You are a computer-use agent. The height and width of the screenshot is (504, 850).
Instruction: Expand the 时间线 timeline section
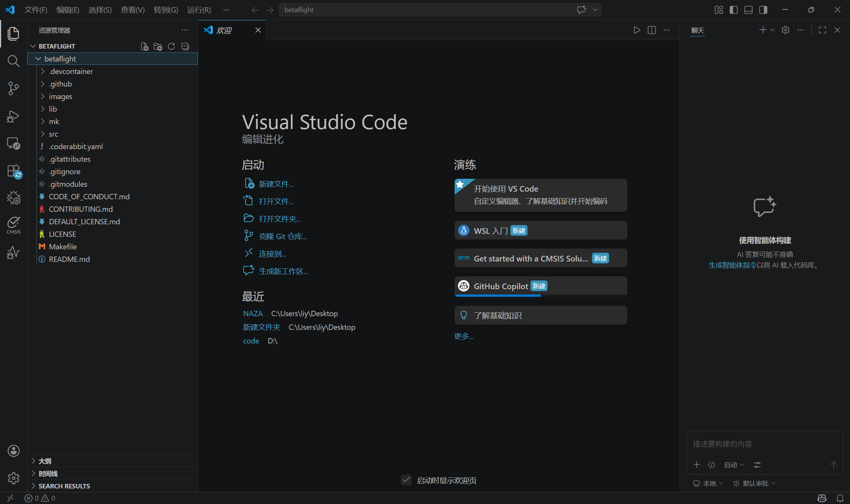(112, 474)
